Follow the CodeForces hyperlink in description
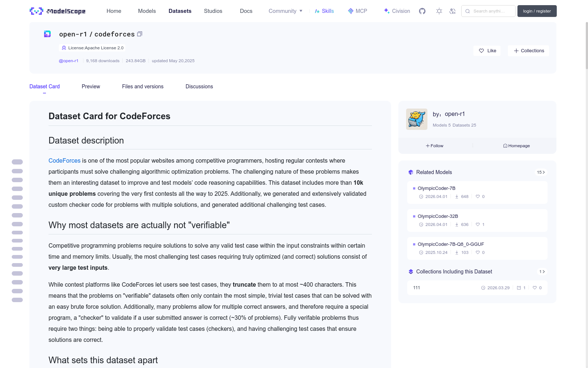The width and height of the screenshot is (588, 368). point(64,160)
